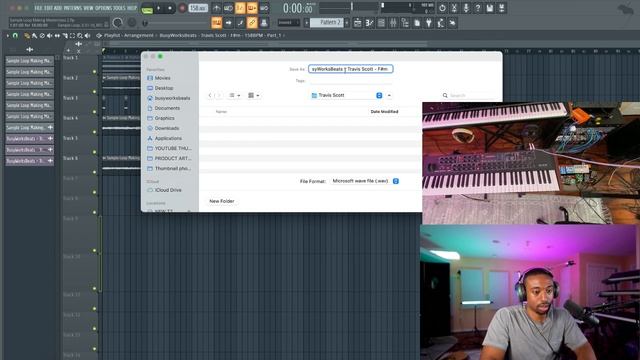Open the VIEW menu

[x=88, y=8]
